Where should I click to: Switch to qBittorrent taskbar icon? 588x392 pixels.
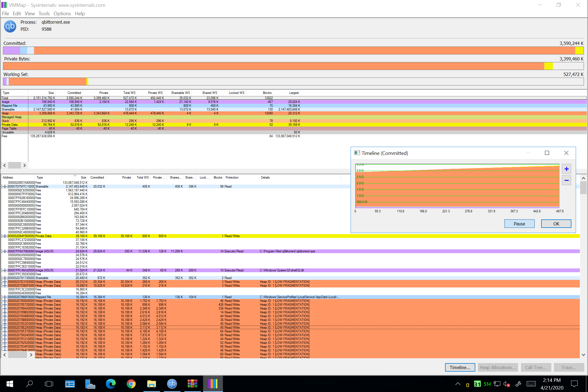172,384
